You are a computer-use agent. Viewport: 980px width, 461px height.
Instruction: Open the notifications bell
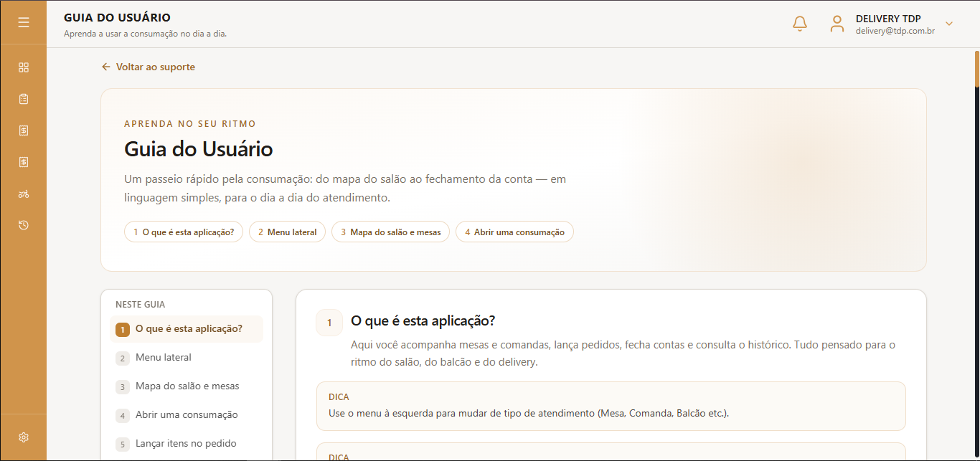coord(800,24)
